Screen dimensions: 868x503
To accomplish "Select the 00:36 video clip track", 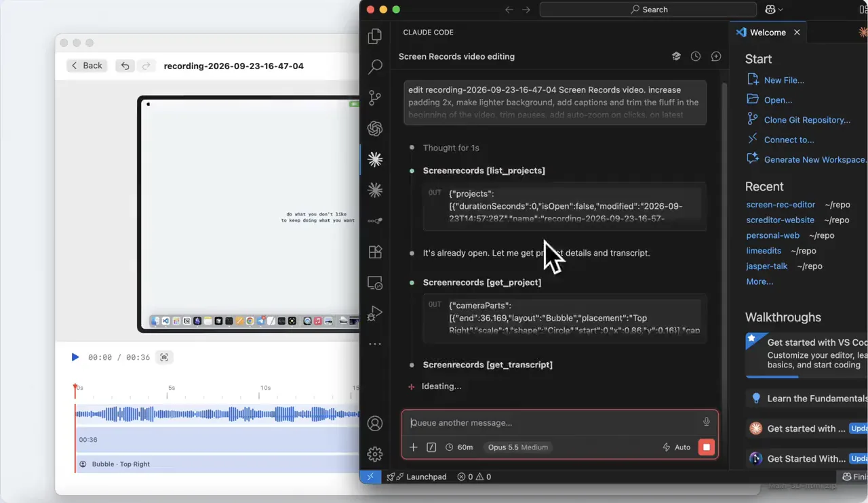I will (217, 440).
